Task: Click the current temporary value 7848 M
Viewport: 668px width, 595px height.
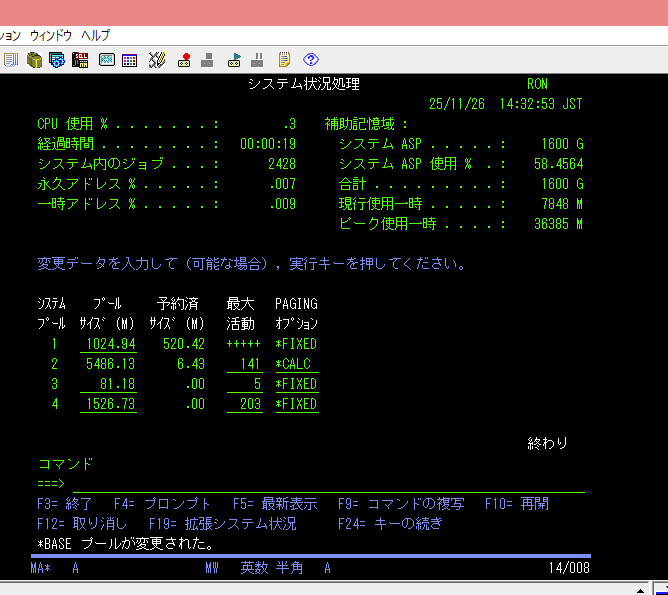Action: [x=562, y=204]
